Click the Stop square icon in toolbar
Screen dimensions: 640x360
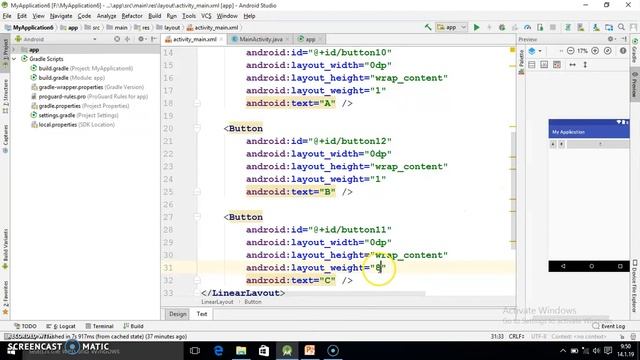click(553, 27)
